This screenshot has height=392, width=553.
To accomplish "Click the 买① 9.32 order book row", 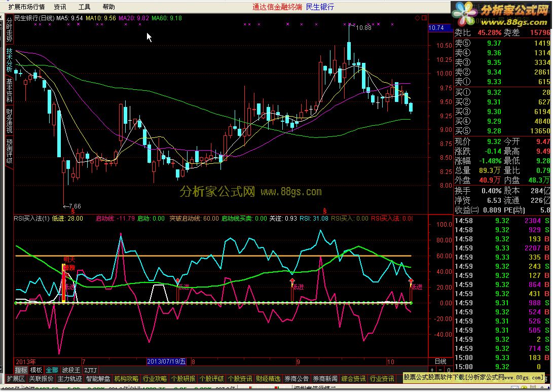I will (x=502, y=92).
